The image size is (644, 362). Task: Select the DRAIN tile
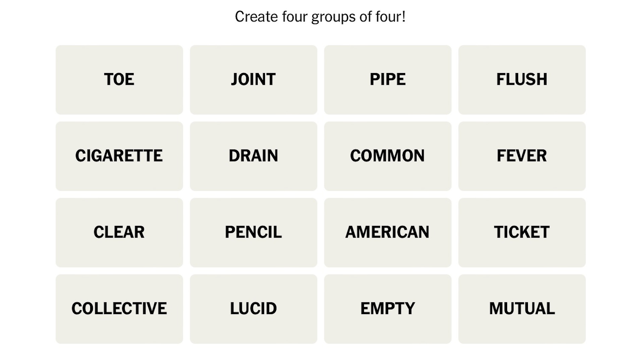[x=254, y=156]
